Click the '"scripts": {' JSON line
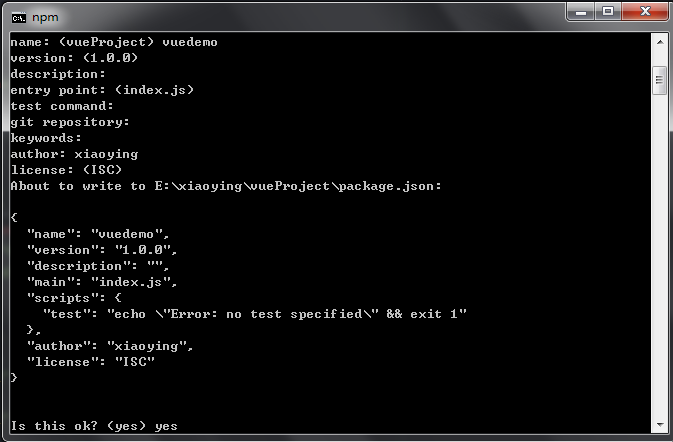This screenshot has width=673, height=442. 74,298
